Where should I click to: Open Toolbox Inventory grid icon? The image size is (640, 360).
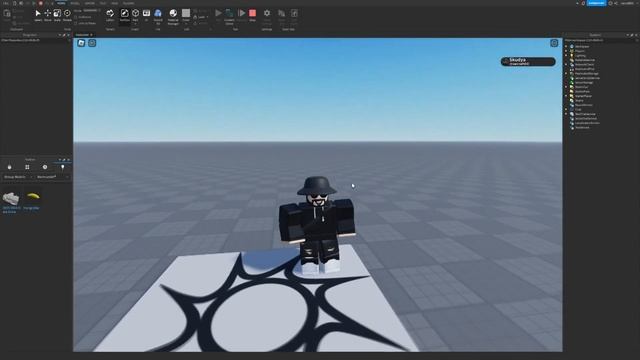(x=27, y=167)
